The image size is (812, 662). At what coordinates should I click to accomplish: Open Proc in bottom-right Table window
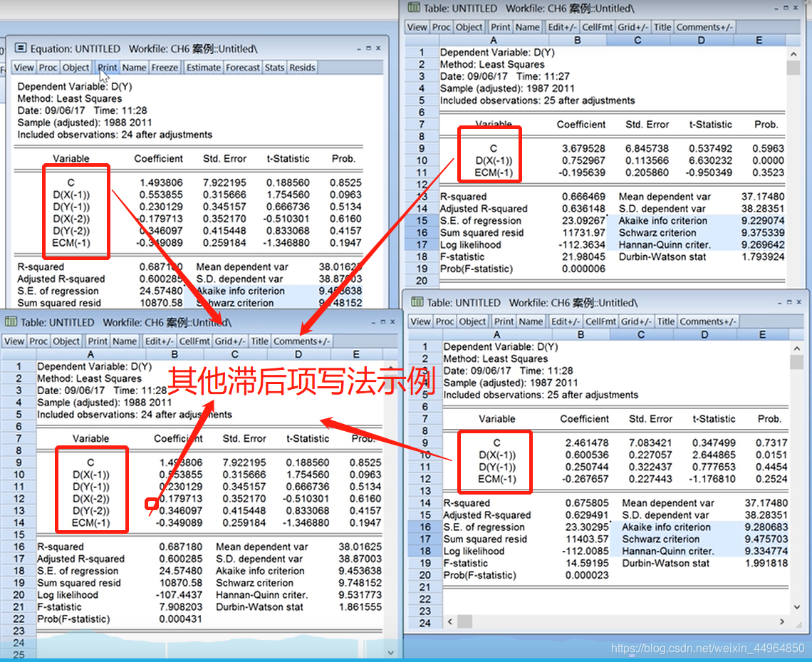click(445, 321)
